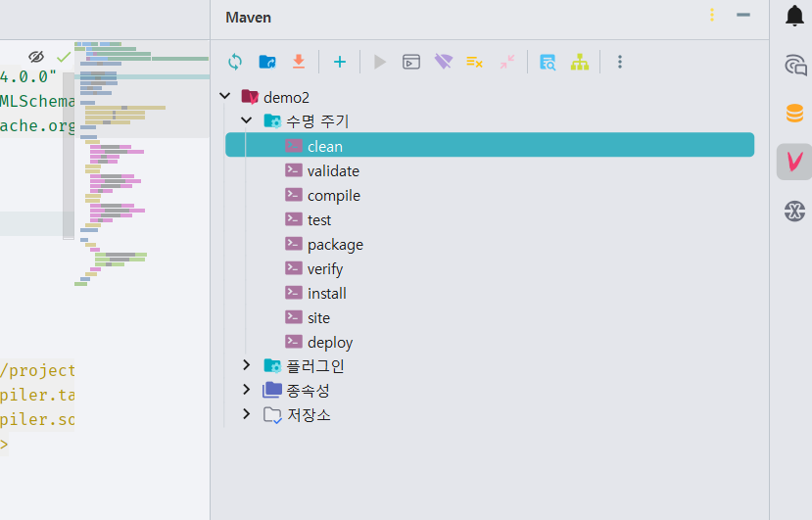Select the package lifecycle goal
Viewport: 812px width, 520px height.
point(335,244)
